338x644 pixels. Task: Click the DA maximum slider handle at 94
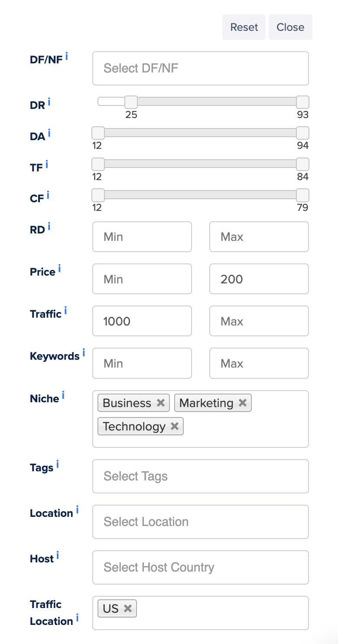302,133
